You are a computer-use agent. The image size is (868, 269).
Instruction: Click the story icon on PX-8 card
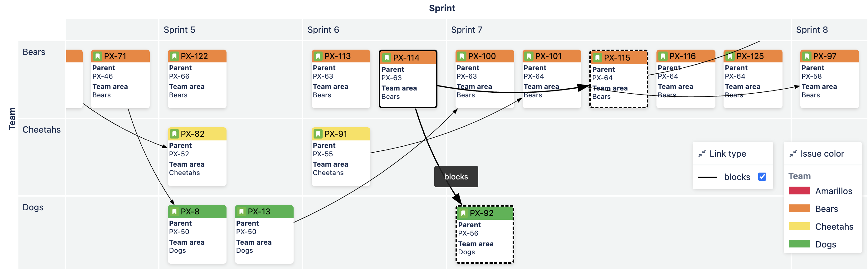point(174,212)
